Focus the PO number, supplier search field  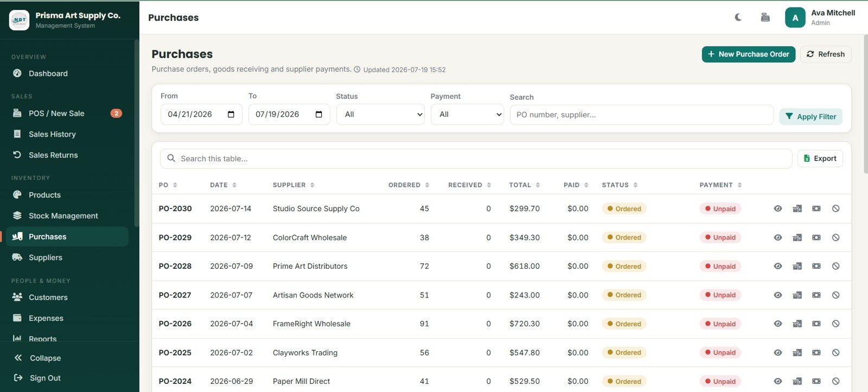pyautogui.click(x=642, y=115)
